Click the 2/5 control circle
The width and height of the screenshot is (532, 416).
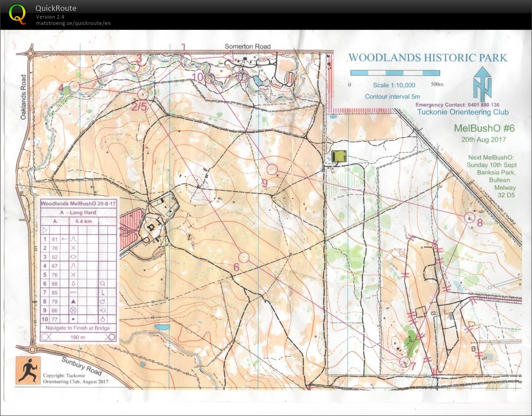(142, 94)
